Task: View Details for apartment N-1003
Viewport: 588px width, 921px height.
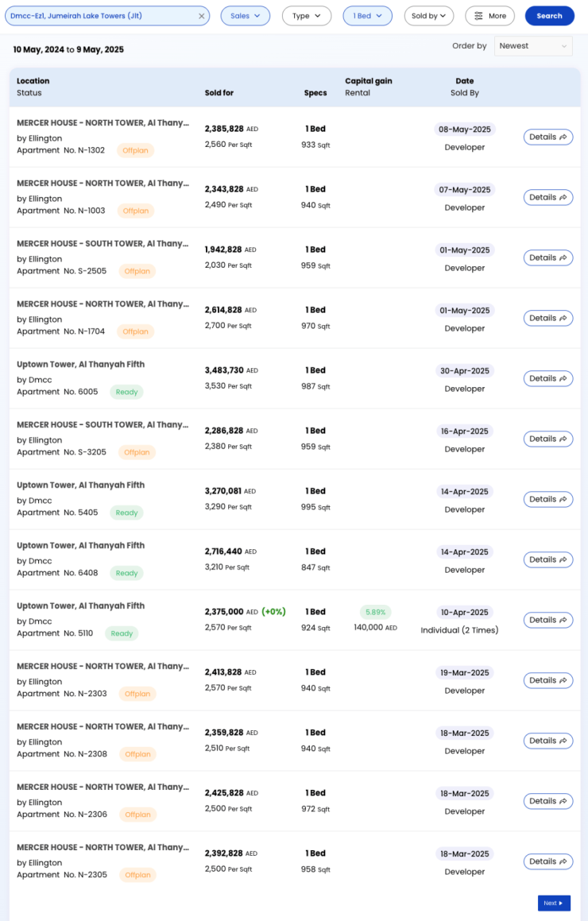Action: 547,197
